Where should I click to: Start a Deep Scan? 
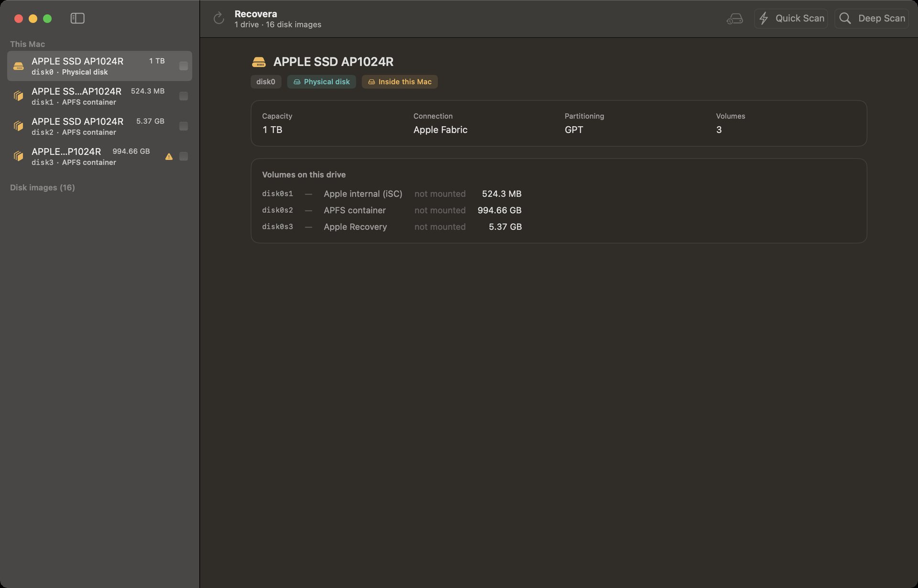click(x=872, y=18)
